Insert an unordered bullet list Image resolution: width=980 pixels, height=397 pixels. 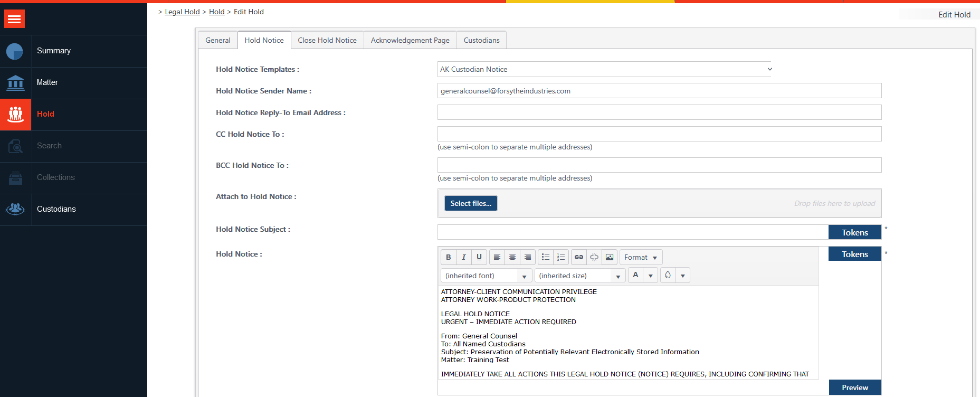tap(546, 257)
